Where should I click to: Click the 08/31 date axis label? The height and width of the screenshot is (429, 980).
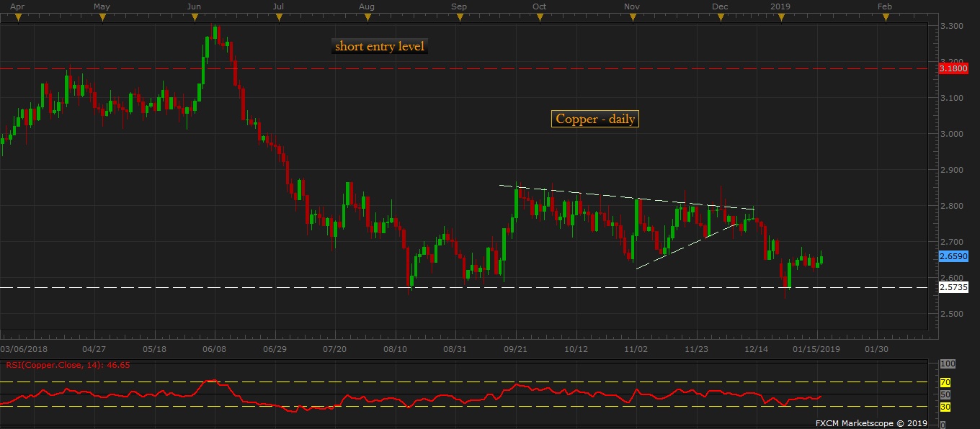point(455,348)
